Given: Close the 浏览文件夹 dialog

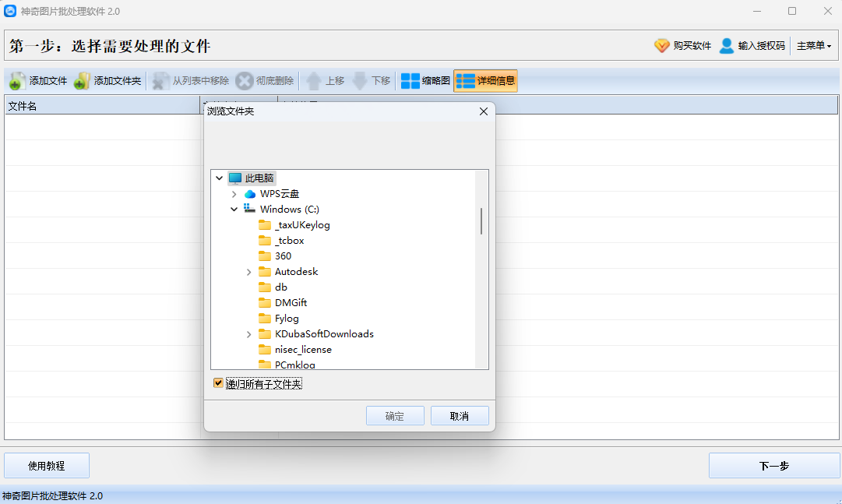Looking at the screenshot, I should pos(483,111).
